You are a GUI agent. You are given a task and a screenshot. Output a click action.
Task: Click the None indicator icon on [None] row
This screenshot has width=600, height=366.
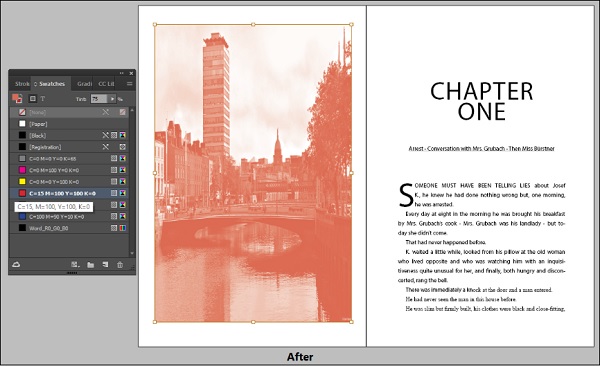(122, 112)
